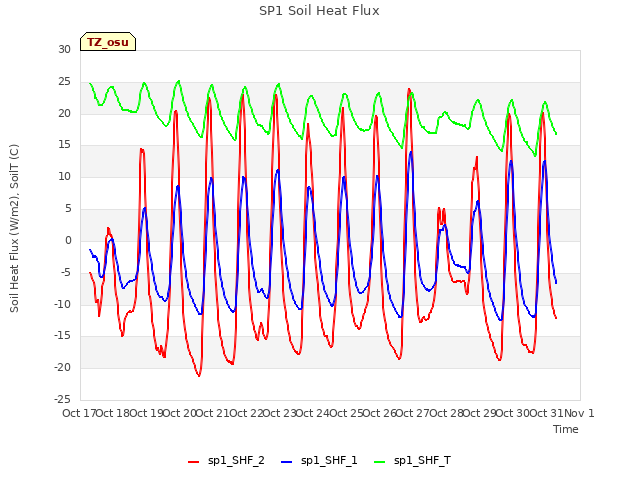Click the Oct 27 x-axis tick label
Viewport: 640px width, 480px height.
coord(413,413)
